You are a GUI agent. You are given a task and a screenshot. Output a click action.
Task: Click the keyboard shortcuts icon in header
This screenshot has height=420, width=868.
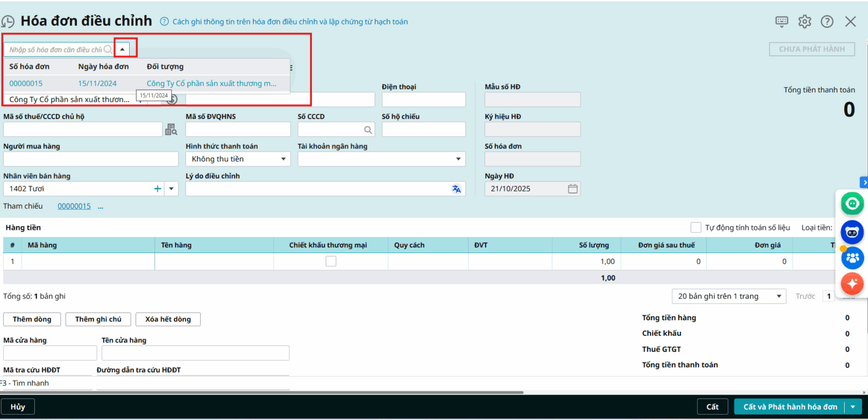[781, 22]
